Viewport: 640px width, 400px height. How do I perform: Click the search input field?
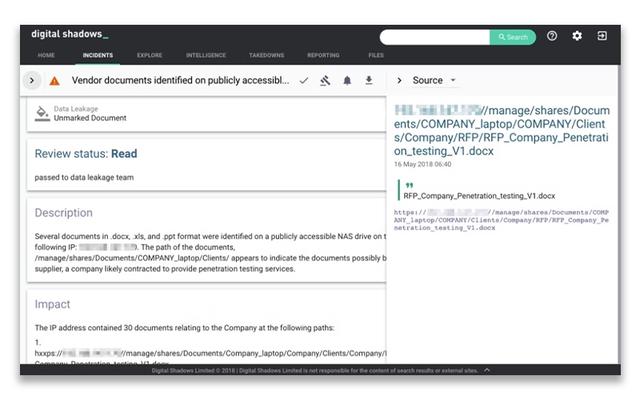[434, 37]
